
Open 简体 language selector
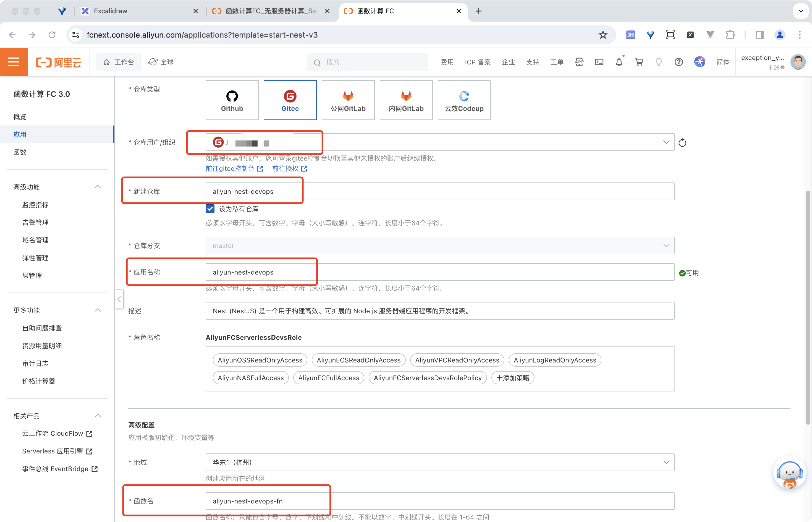[x=722, y=62]
